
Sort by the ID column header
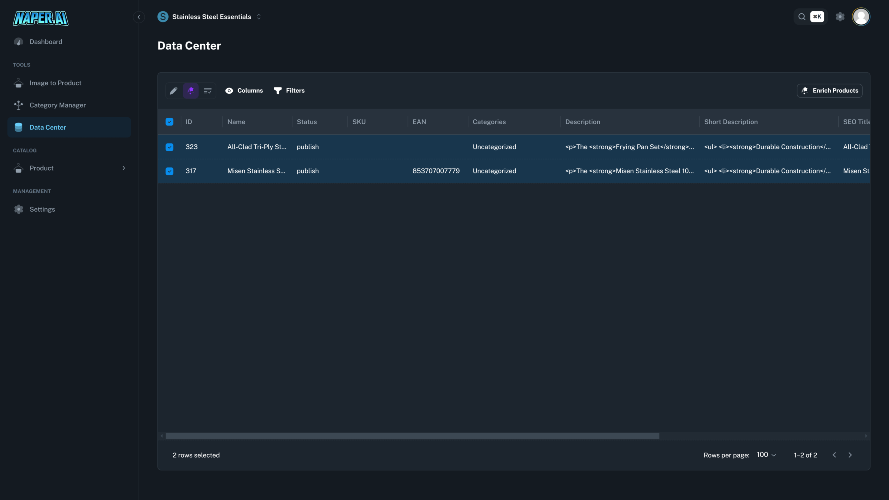189,122
